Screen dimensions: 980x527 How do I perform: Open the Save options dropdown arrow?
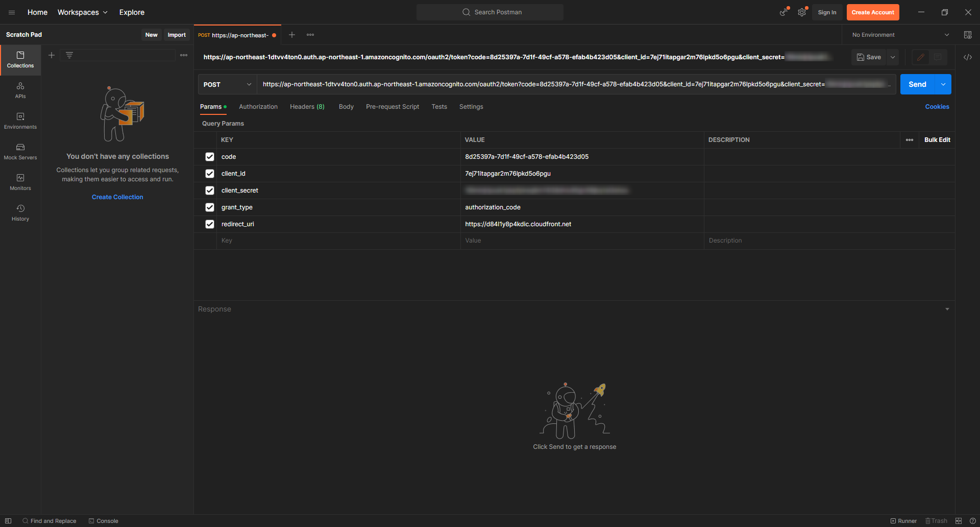[x=893, y=57]
